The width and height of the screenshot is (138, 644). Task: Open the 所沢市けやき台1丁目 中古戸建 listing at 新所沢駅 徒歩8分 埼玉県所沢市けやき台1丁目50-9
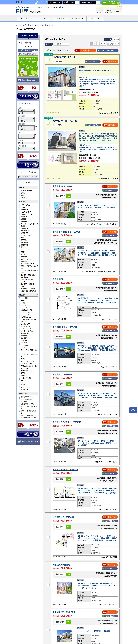(66, 232)
